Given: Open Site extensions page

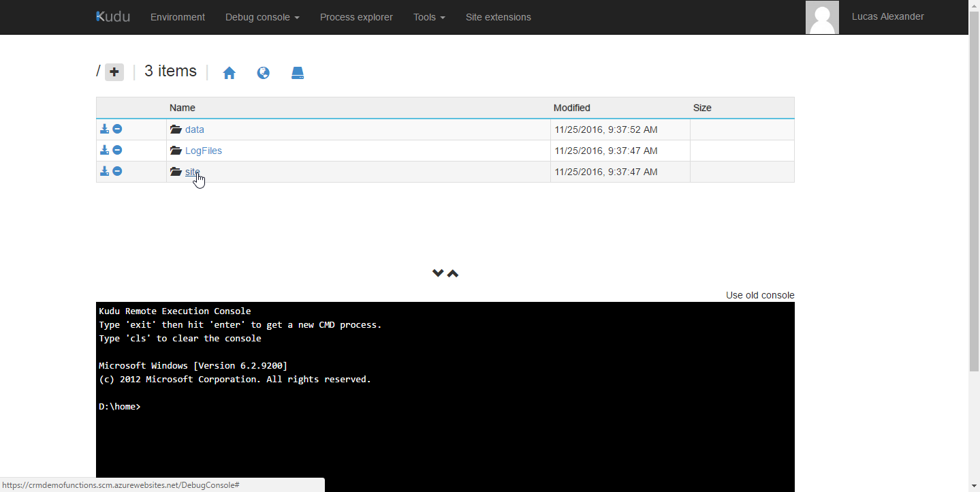Looking at the screenshot, I should 499,17.
